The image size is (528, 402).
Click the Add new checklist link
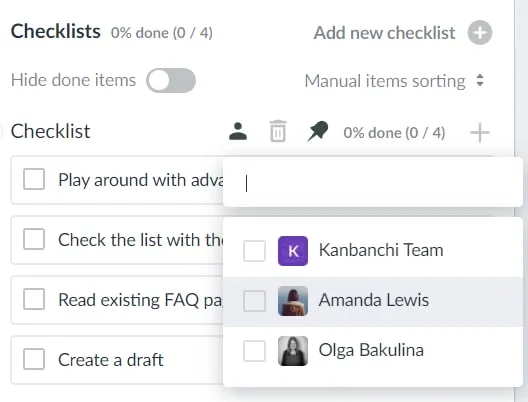click(x=384, y=33)
